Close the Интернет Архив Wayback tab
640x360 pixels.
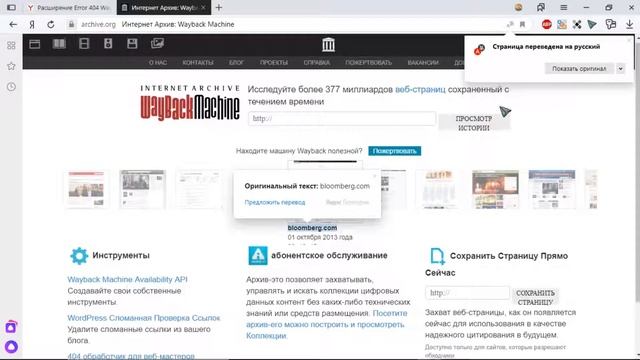click(203, 8)
